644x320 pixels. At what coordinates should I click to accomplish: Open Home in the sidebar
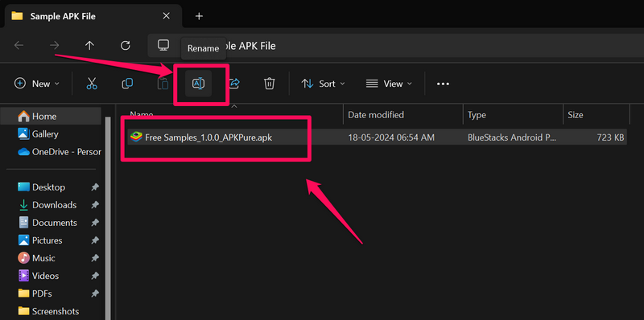51,116
